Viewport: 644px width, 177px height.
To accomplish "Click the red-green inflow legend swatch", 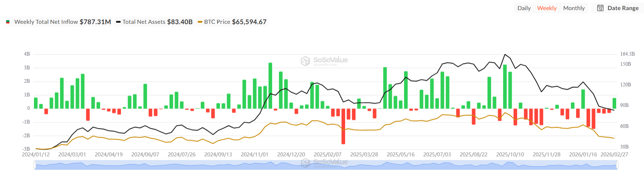I will tap(8, 22).
